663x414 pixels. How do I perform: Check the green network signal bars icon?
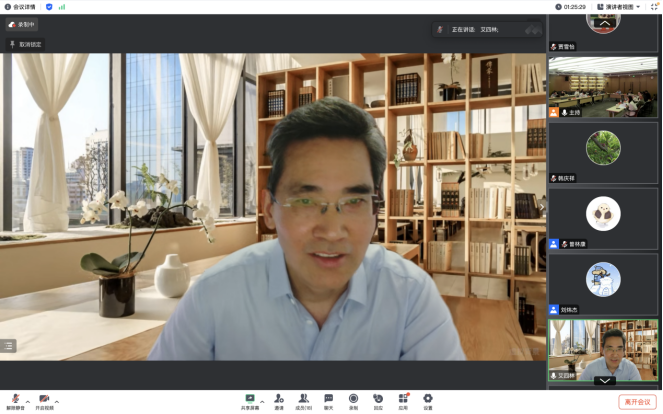click(62, 7)
